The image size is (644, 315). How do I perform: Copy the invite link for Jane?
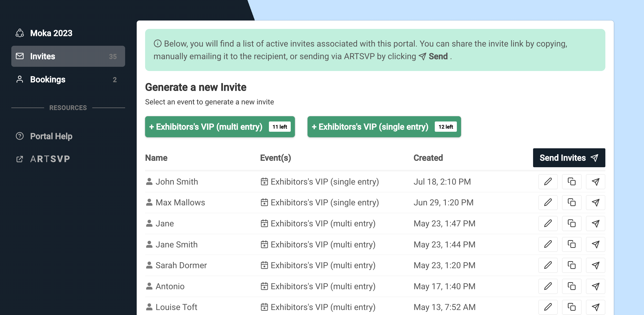coord(571,223)
